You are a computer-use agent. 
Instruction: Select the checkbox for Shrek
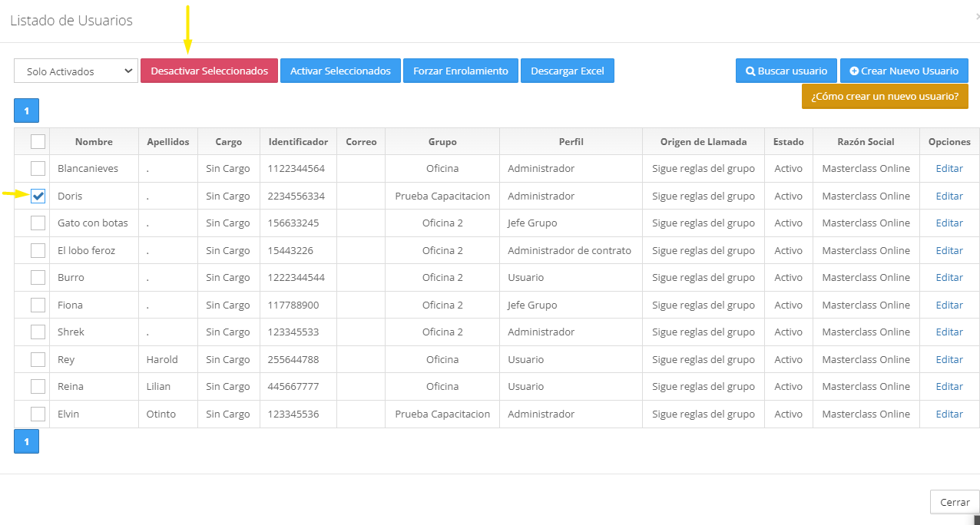pos(38,332)
